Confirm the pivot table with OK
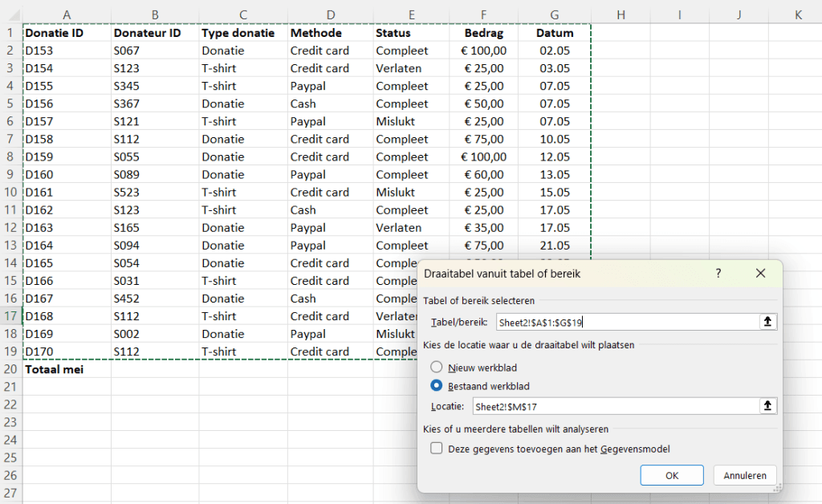822x504 pixels. click(672, 475)
